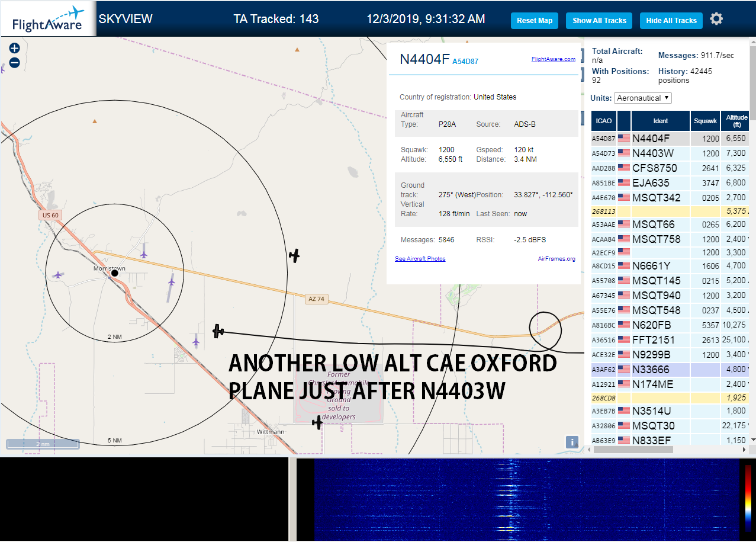Screen dimensions: 756x542
Task: Select the MSQT30 aircraft row
Action: pos(670,426)
